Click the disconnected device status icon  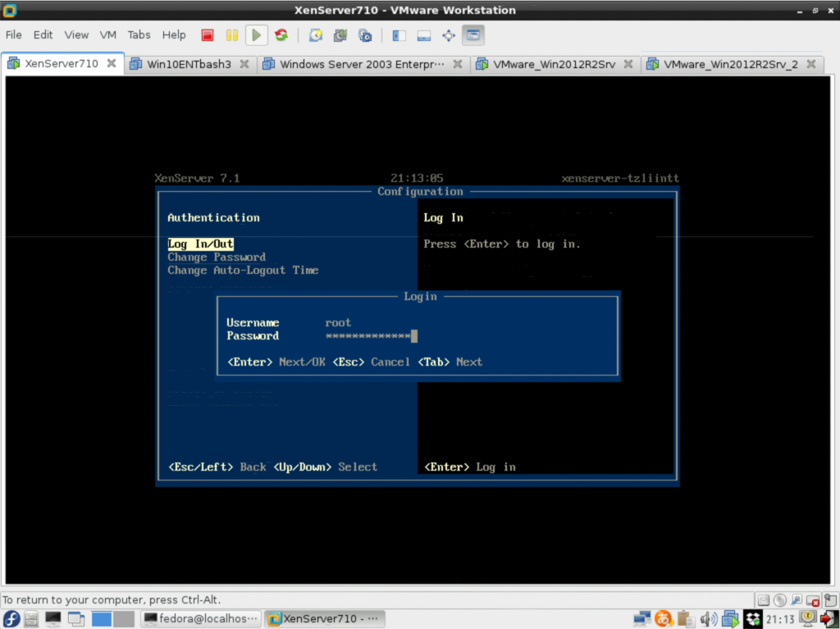(x=813, y=600)
